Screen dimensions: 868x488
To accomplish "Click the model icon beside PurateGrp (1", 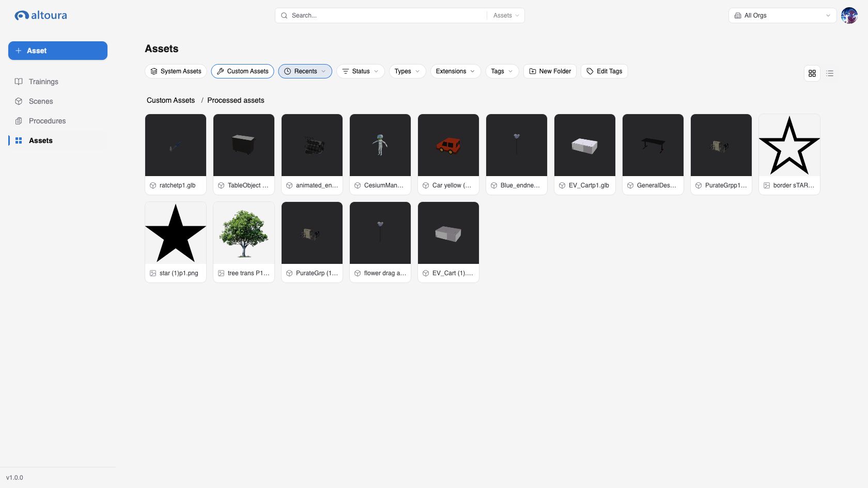I will (x=289, y=273).
